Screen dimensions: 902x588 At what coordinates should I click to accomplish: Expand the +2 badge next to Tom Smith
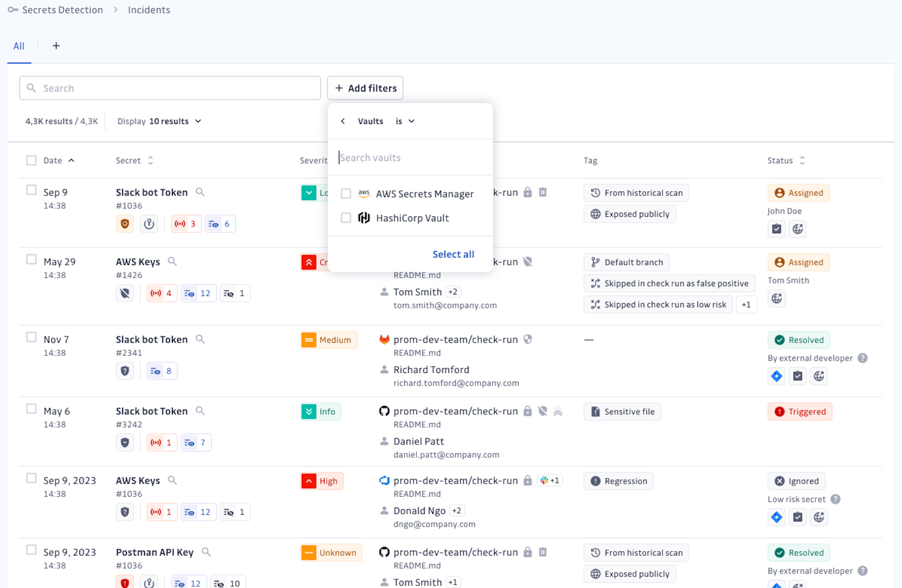pyautogui.click(x=452, y=292)
